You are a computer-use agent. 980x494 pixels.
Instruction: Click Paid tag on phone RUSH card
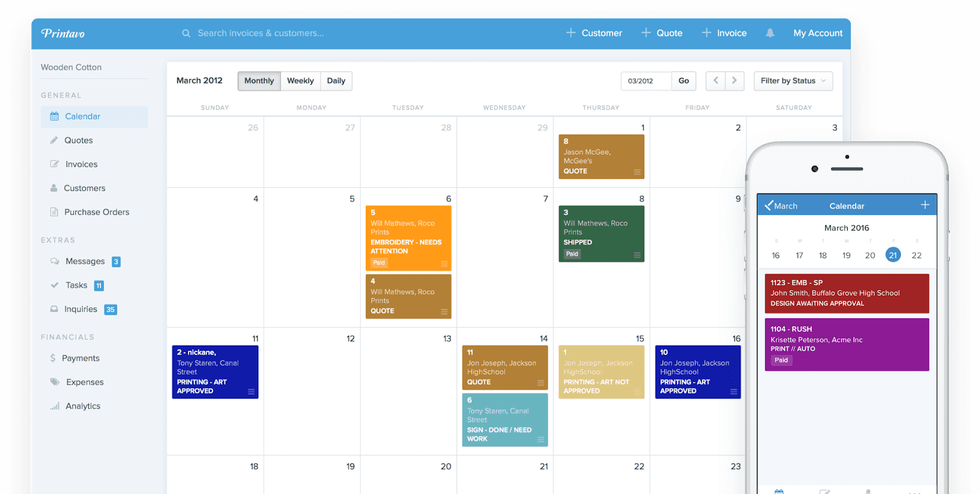(x=782, y=360)
